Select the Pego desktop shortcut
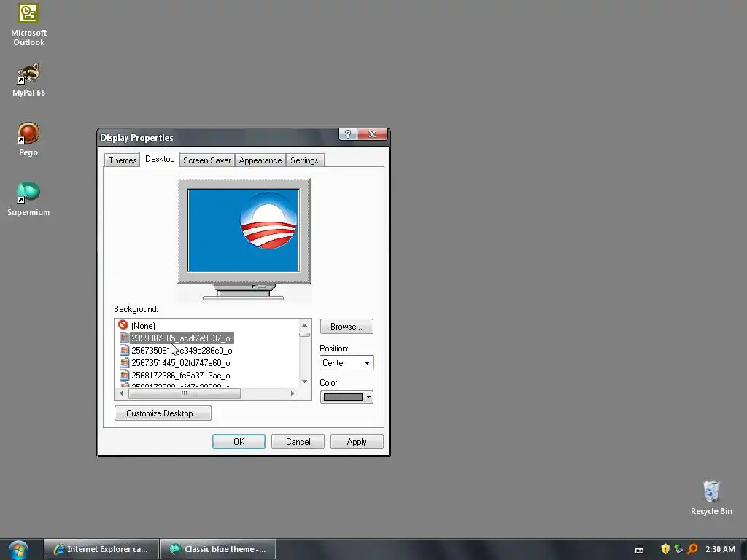747x560 pixels. click(28, 139)
